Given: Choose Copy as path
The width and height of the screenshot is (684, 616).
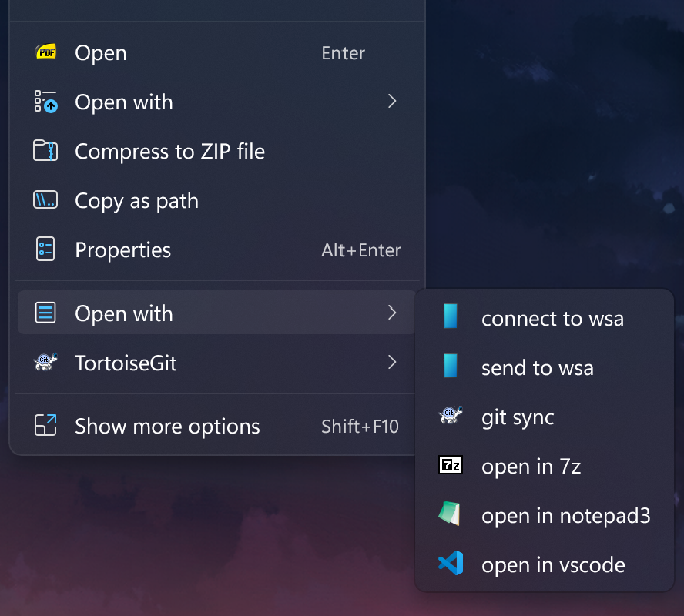Looking at the screenshot, I should click(x=136, y=201).
